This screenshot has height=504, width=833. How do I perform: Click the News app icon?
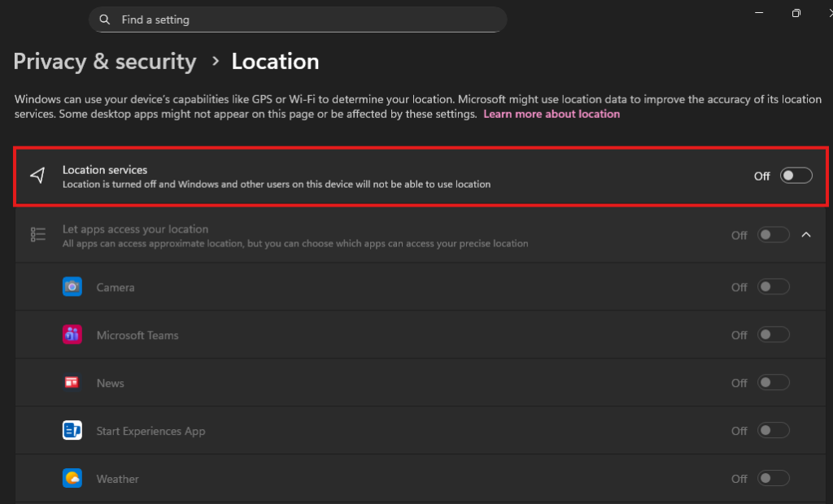[72, 383]
